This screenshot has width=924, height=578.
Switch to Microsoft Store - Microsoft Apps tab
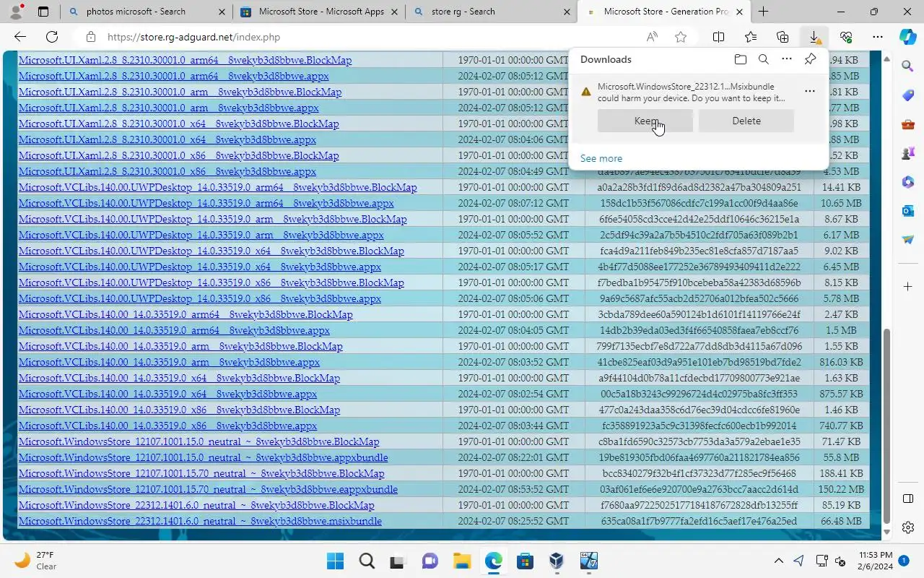coord(318,12)
